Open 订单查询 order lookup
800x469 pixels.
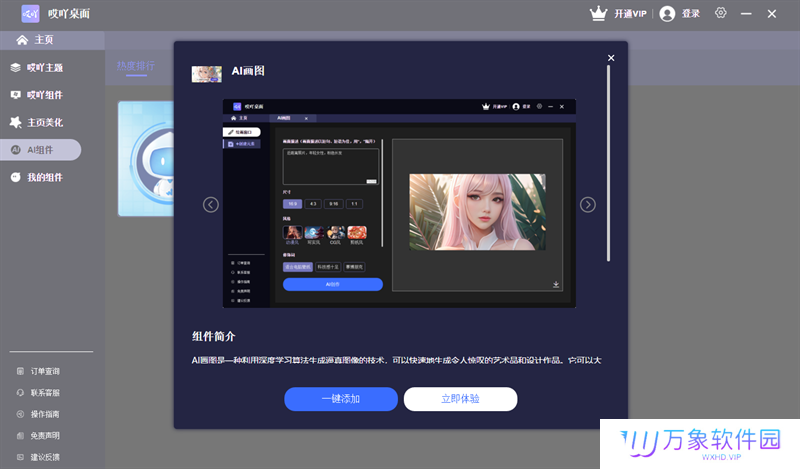point(45,372)
